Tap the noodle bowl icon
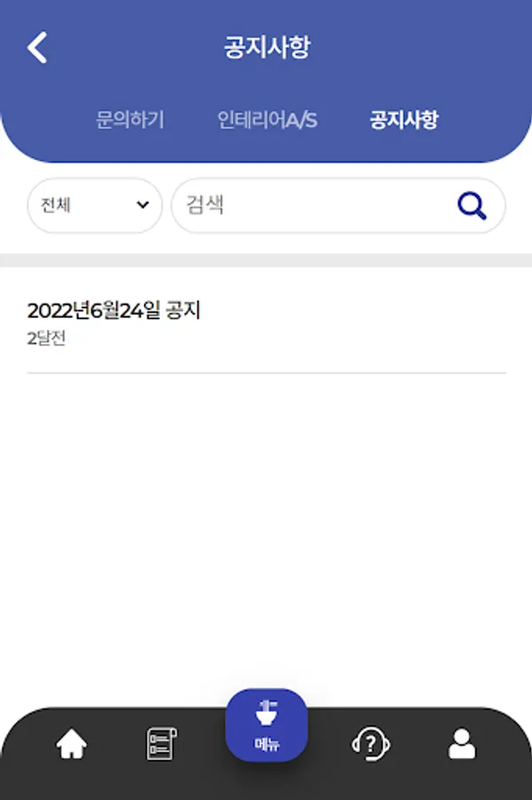The width and height of the screenshot is (532, 800). 266,713
